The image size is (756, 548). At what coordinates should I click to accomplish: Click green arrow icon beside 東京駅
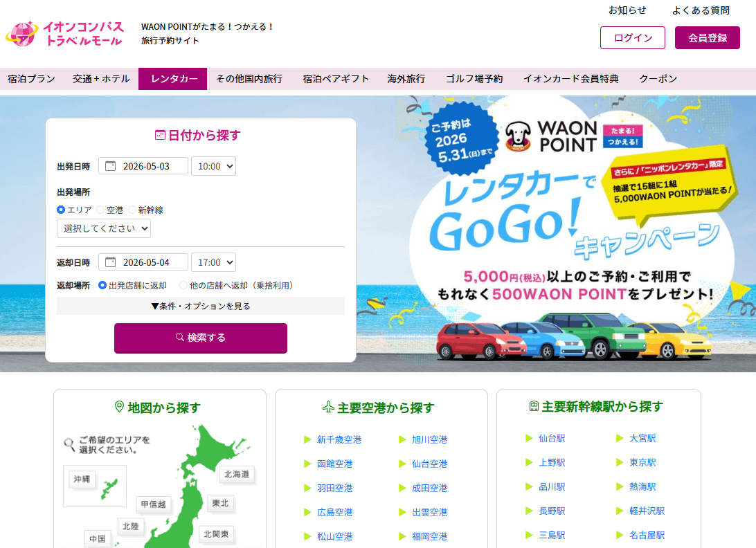tap(620, 462)
